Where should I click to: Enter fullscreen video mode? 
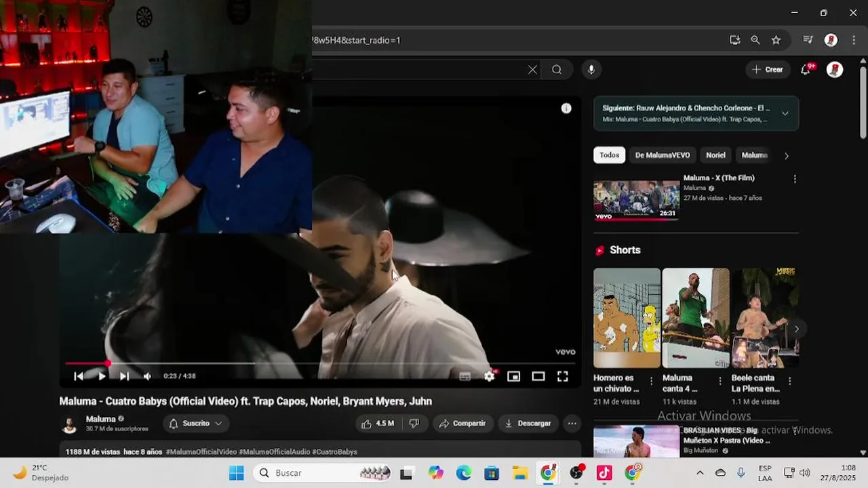[563, 376]
